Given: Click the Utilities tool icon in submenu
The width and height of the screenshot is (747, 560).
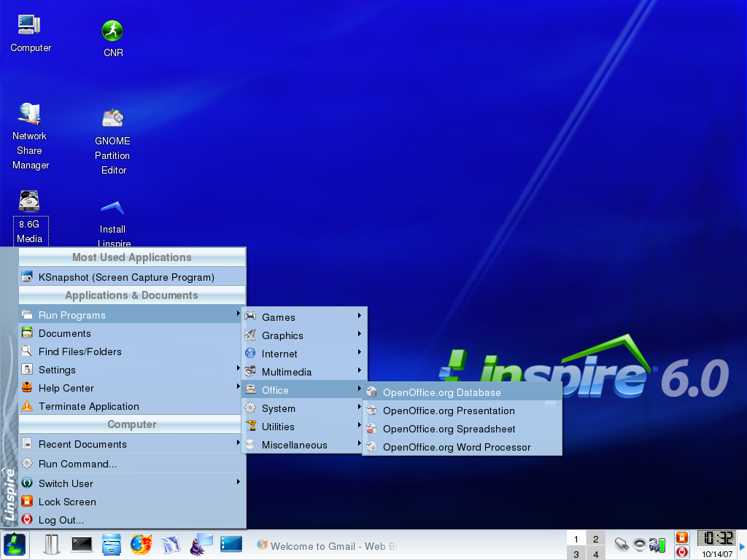Looking at the screenshot, I should pyautogui.click(x=250, y=426).
